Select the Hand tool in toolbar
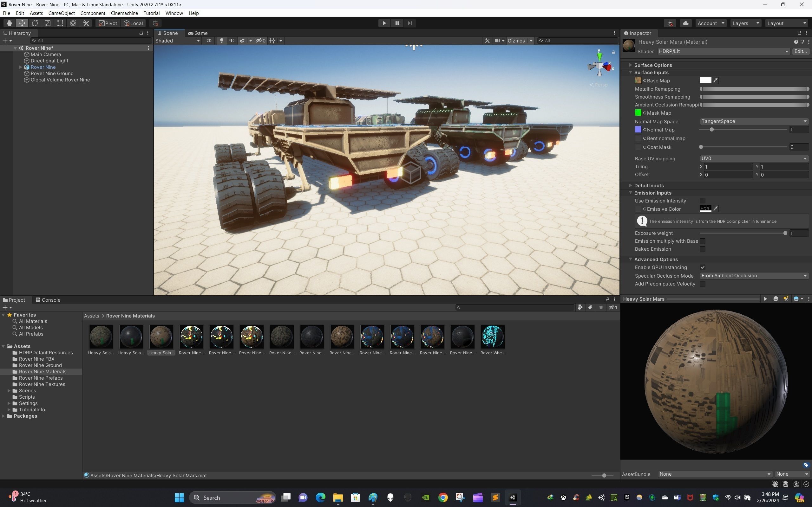Viewport: 812px width, 507px height. [x=10, y=23]
